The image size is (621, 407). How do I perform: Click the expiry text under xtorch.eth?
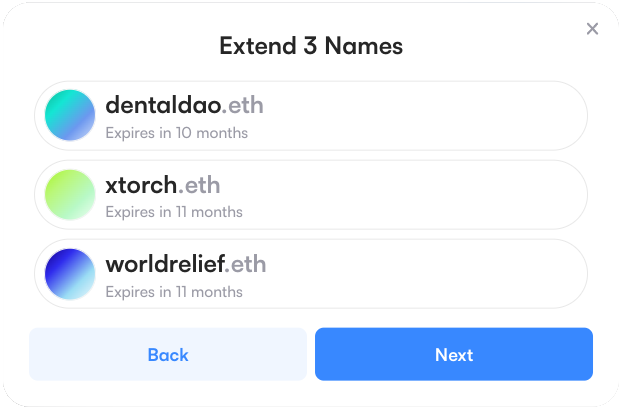[x=174, y=212]
